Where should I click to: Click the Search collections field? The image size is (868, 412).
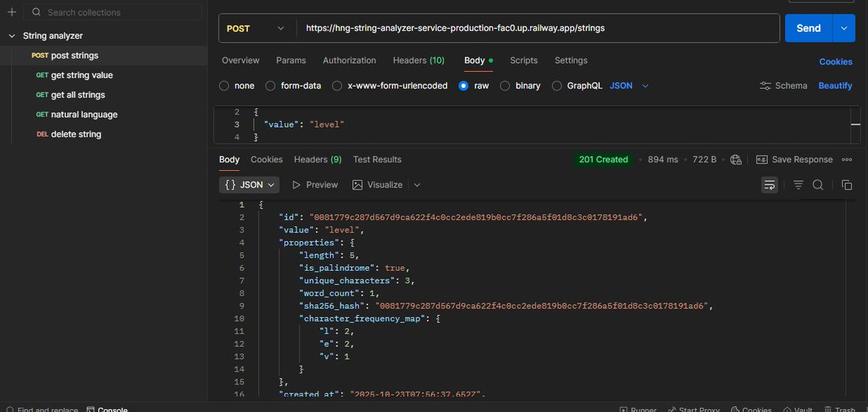113,12
